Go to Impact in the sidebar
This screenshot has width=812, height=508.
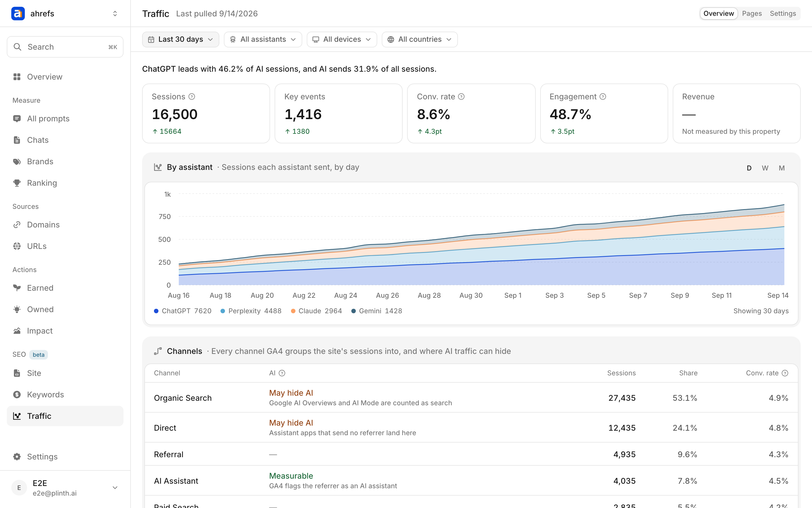coord(65,331)
